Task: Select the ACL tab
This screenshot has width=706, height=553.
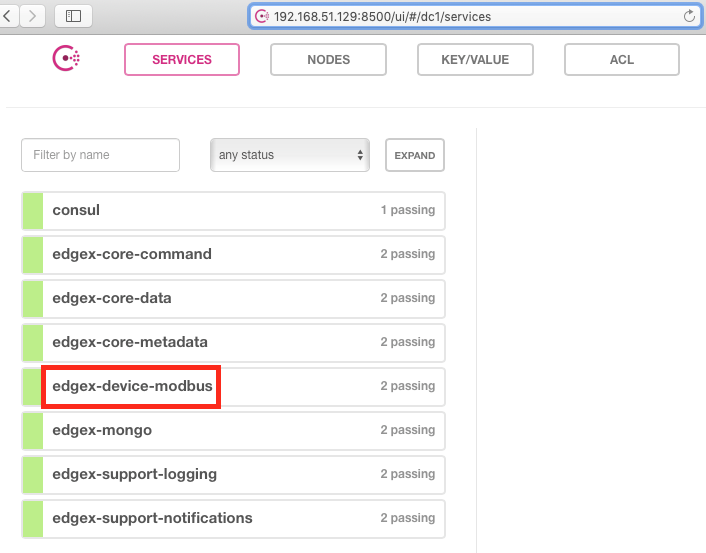Action: pos(621,60)
